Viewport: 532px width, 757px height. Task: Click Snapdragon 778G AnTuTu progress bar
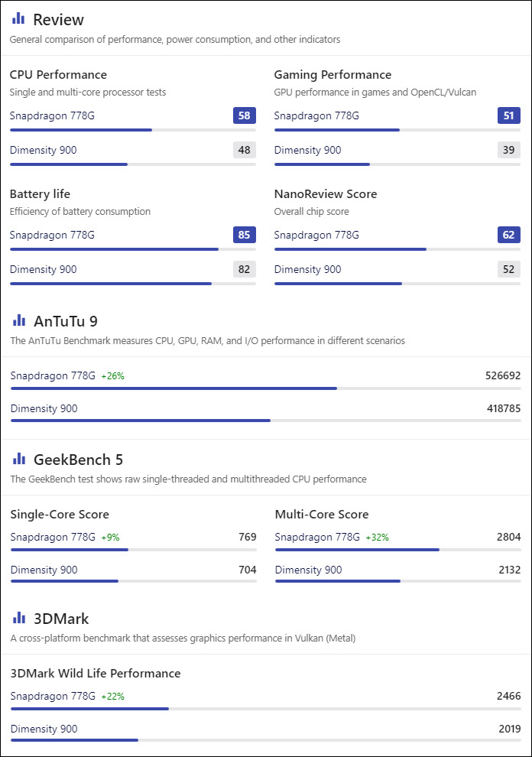[x=265, y=388]
